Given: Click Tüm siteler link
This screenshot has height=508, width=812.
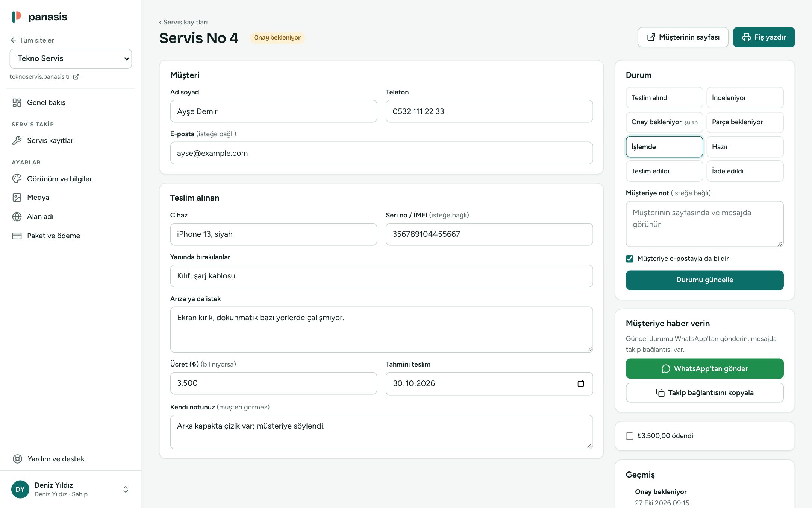Looking at the screenshot, I should [32, 40].
